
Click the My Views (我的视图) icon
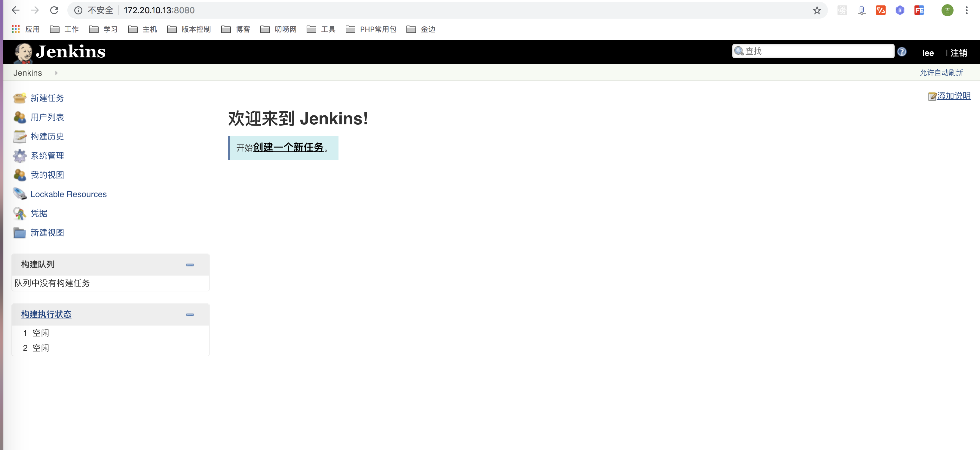coord(20,175)
